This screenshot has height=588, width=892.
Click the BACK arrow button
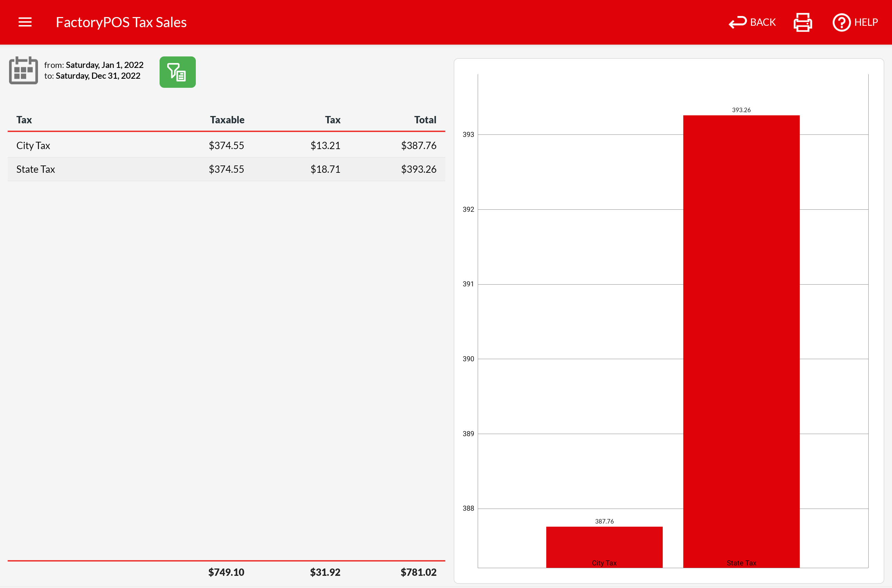[752, 22]
